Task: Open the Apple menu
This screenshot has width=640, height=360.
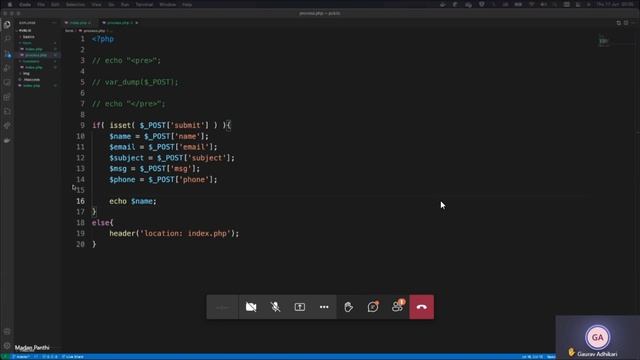Action: [10, 4]
